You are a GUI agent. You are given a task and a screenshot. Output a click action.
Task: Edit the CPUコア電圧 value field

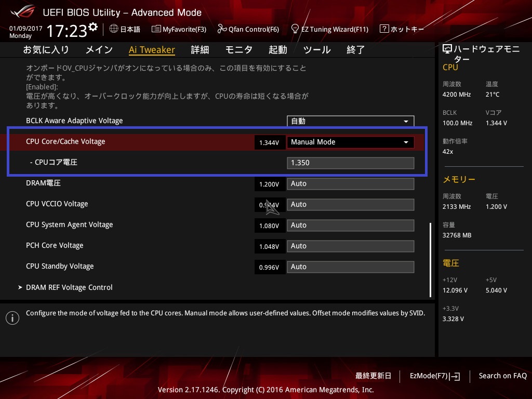(351, 163)
